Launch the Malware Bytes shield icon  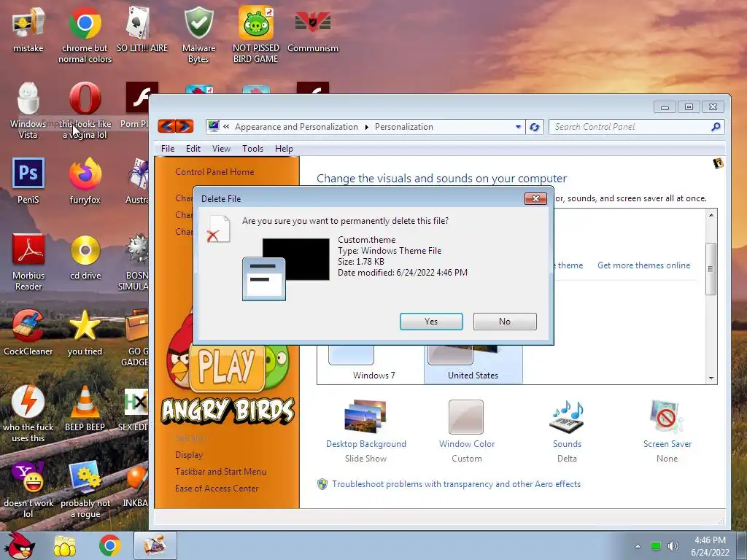pyautogui.click(x=198, y=23)
